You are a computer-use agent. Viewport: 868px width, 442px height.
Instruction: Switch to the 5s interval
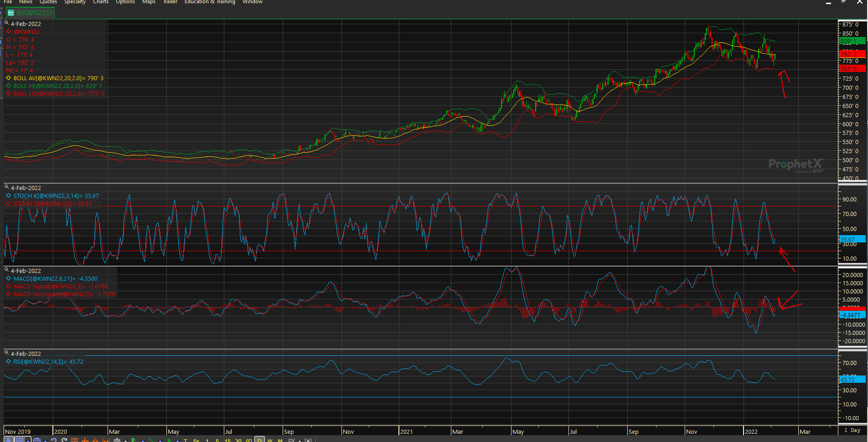[196, 440]
